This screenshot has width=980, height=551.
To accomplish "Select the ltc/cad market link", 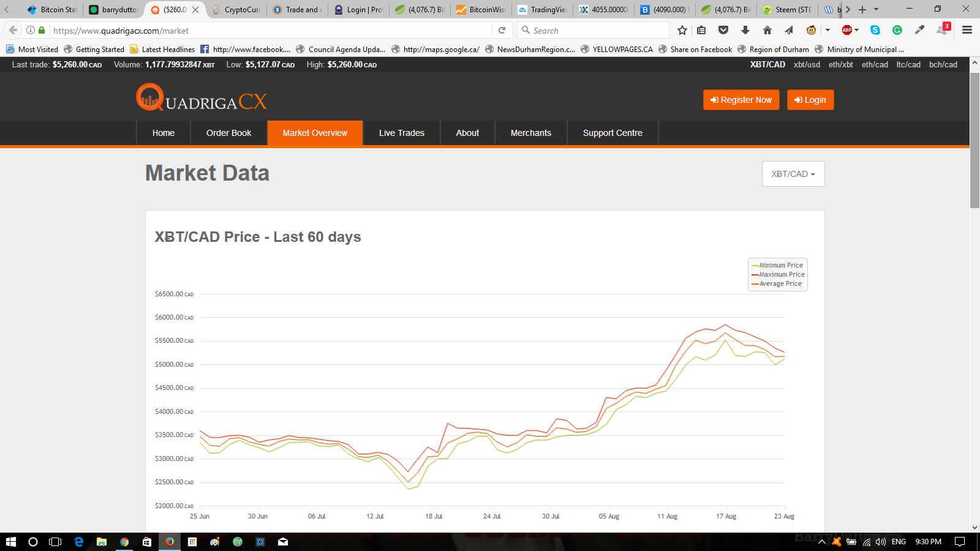I will click(908, 64).
